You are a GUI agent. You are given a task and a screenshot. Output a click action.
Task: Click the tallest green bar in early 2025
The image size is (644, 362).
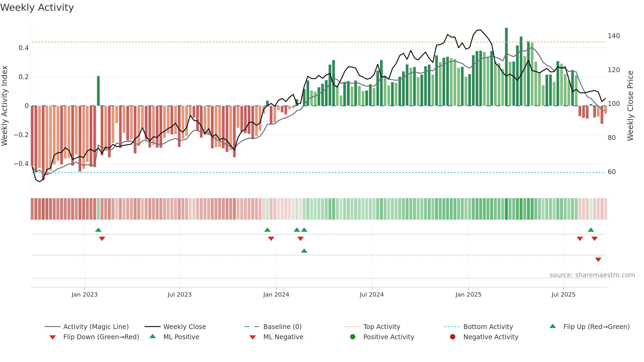[x=506, y=67]
